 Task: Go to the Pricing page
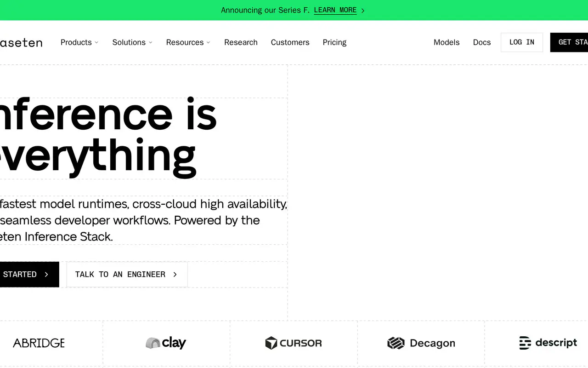(x=334, y=42)
